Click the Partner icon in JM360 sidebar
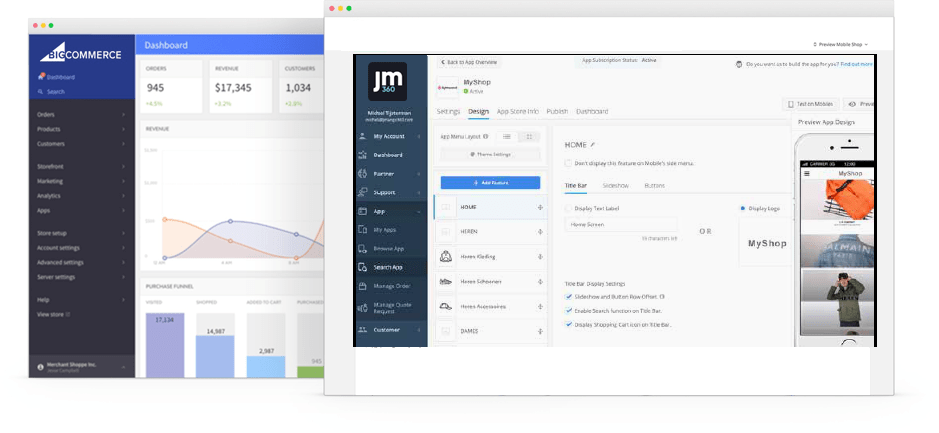Image resolution: width=939 pixels, height=433 pixels. (x=363, y=174)
